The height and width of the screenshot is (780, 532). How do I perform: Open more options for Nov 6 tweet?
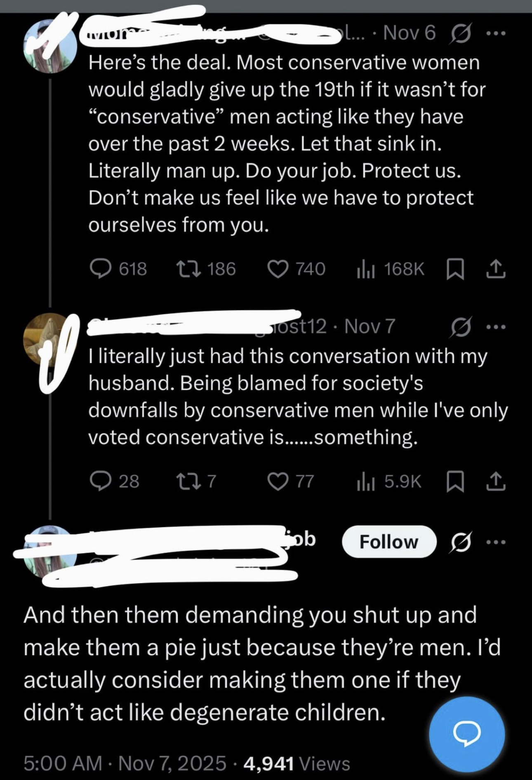tap(495, 33)
